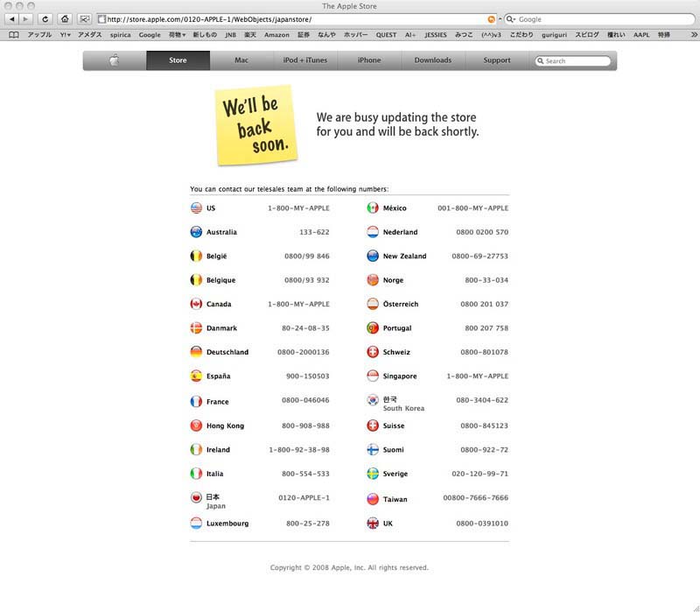
Task: Click the magnifier in the Google search field
Action: (x=510, y=19)
